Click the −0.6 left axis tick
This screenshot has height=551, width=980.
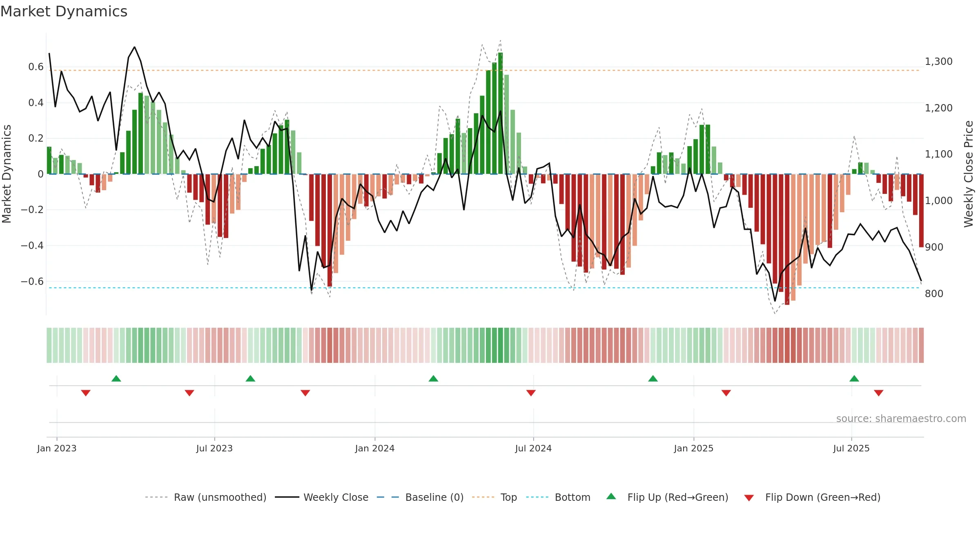coord(32,282)
